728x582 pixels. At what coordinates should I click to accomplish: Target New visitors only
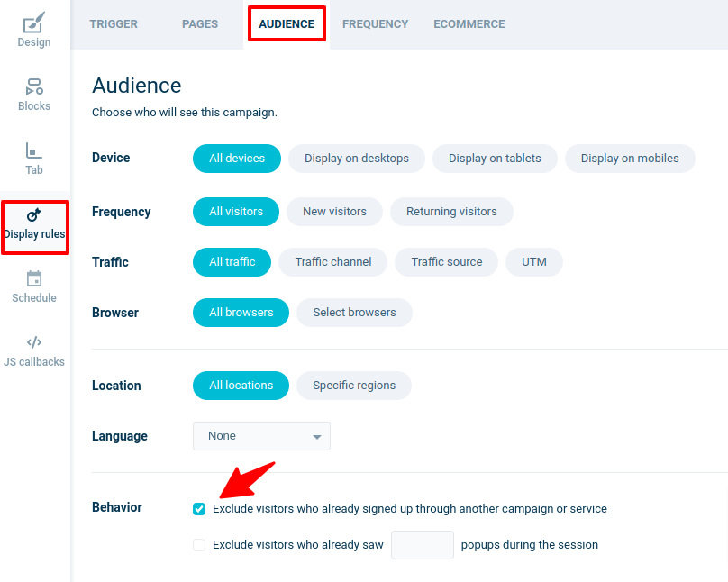[x=334, y=212]
